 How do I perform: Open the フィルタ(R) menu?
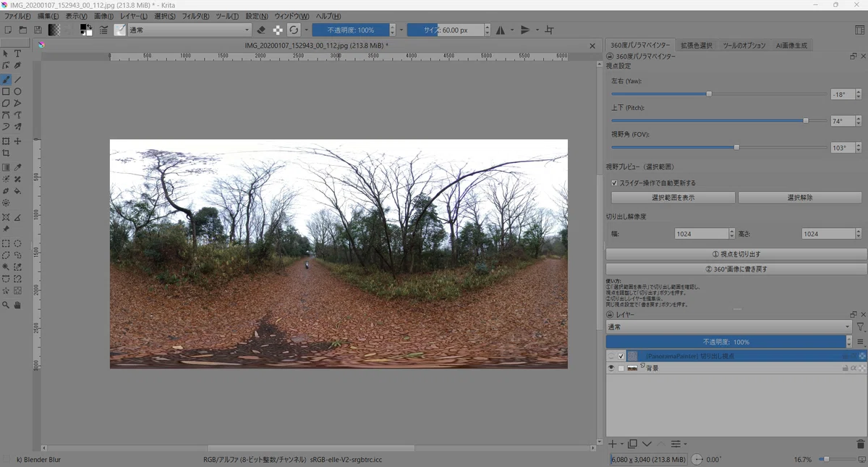[x=196, y=16]
